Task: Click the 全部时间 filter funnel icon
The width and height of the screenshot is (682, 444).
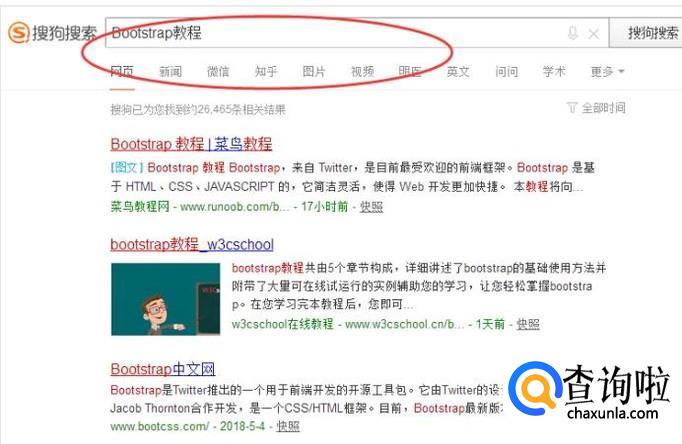Action: click(x=572, y=107)
